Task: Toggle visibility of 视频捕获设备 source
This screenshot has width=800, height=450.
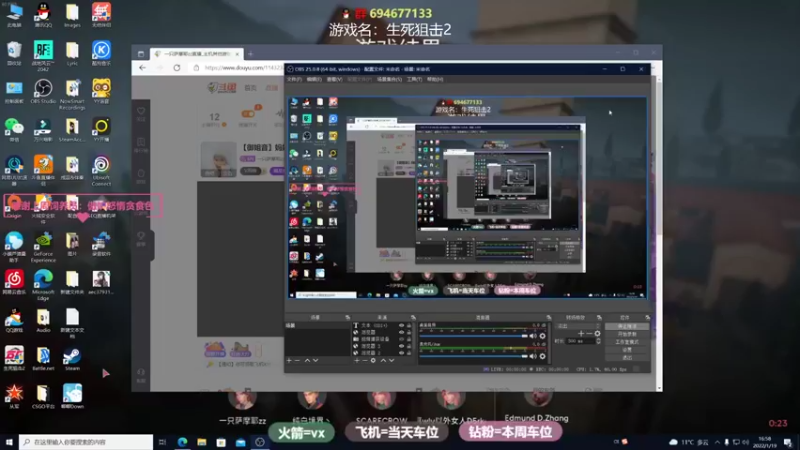Action: (402, 339)
